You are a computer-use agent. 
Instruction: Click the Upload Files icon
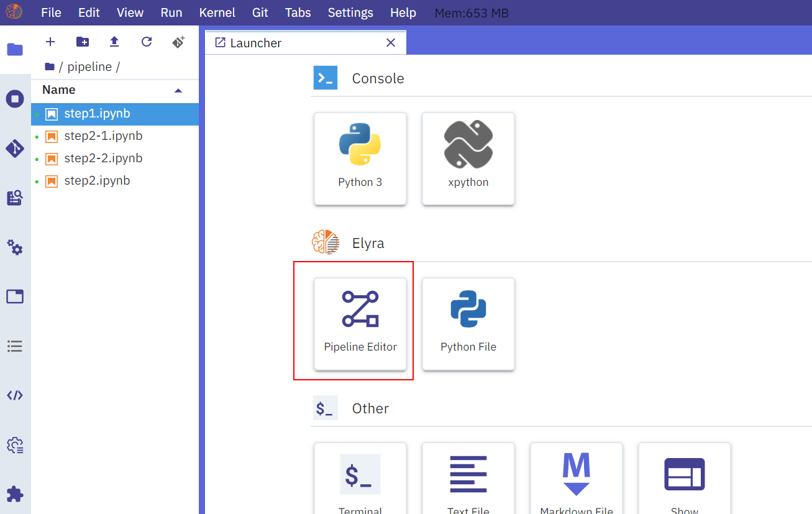tap(114, 42)
